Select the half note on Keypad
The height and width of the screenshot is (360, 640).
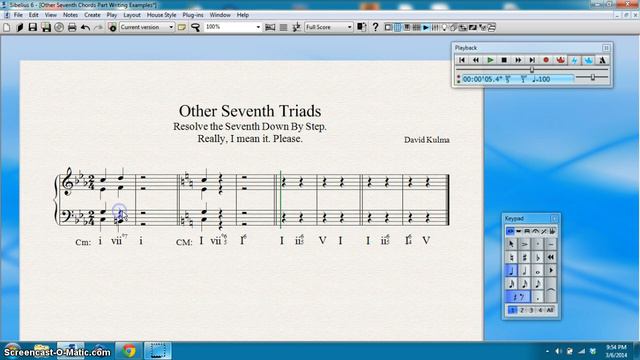click(524, 270)
